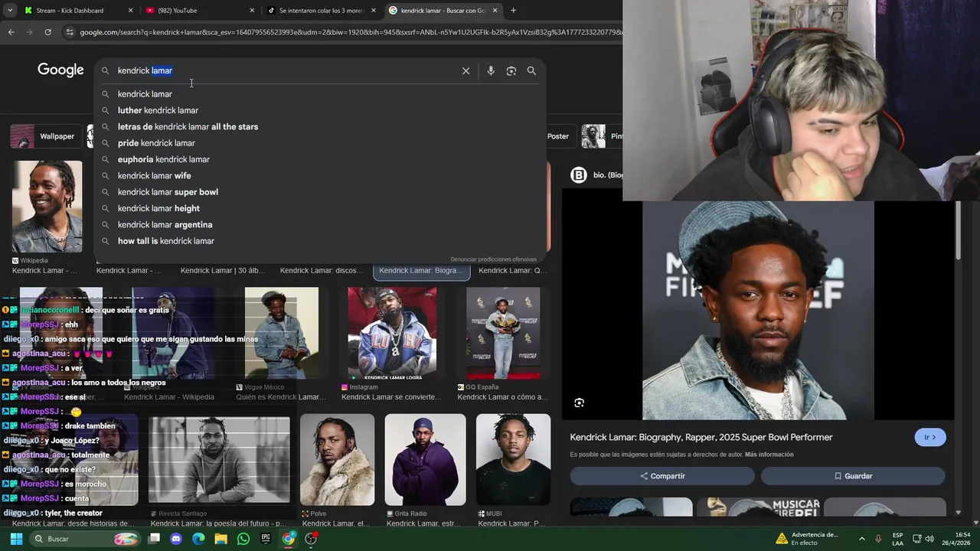Viewport: 980px width, 551px height.
Task: Click the Guardar button
Action: point(853,476)
